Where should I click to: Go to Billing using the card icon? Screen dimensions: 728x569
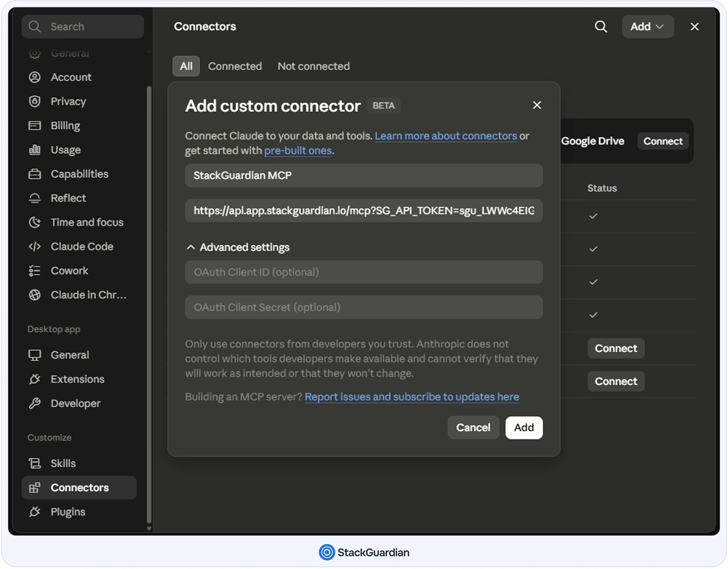pos(35,125)
